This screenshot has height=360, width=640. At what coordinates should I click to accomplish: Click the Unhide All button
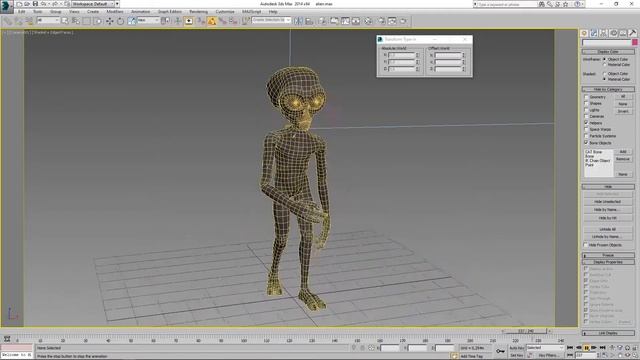[x=607, y=229]
